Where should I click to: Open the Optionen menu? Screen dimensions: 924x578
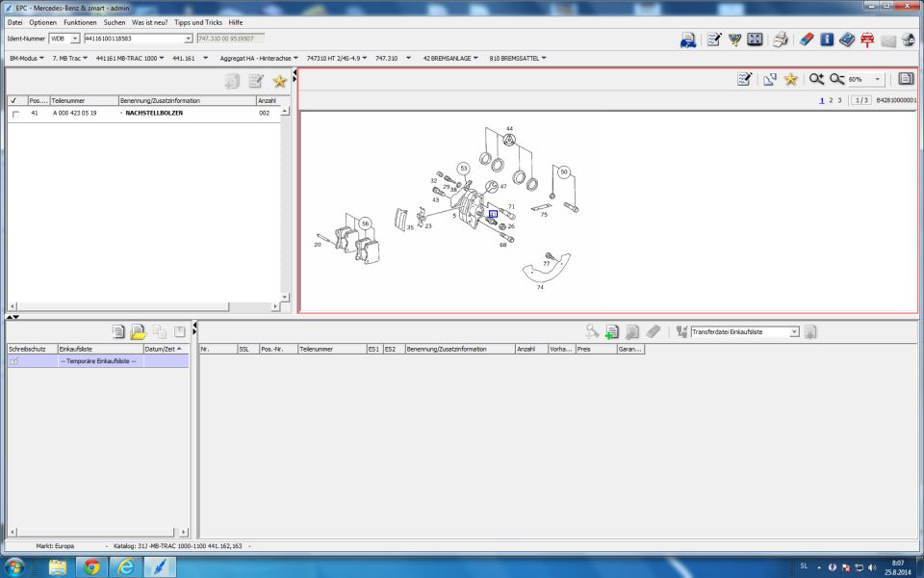[x=43, y=22]
